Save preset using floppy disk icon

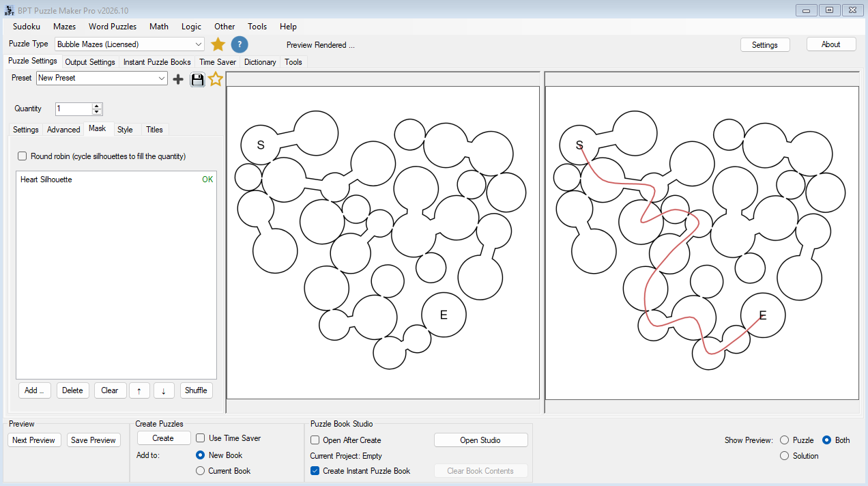tap(197, 79)
